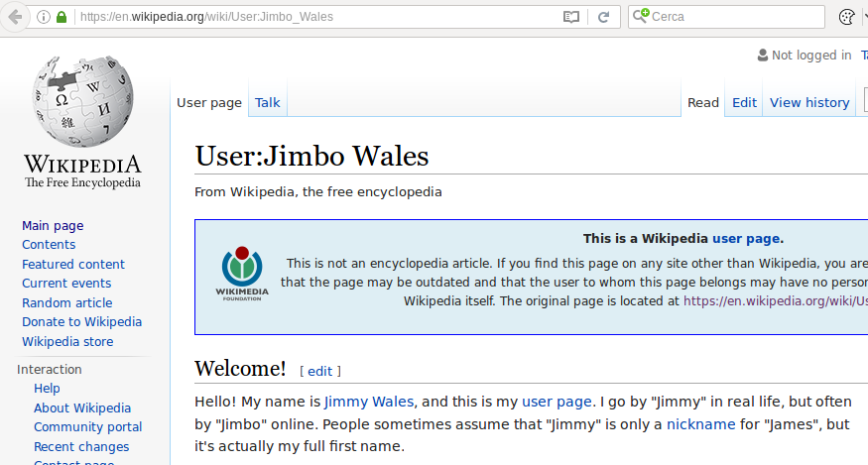Open Recent changes link

(x=81, y=447)
